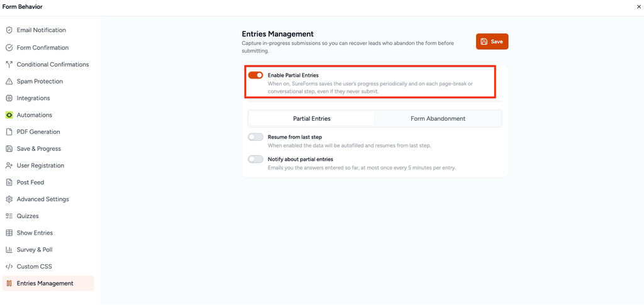Click the Entries Management heading

277,34
